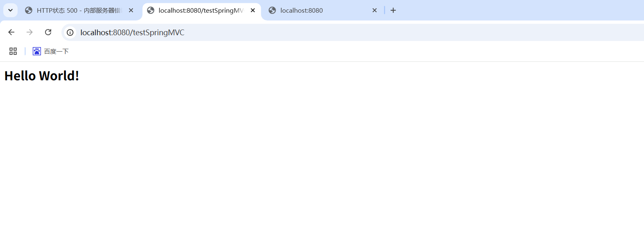This screenshot has width=644, height=229.
Task: Close the localhost:8080 tab
Action: 374,10
